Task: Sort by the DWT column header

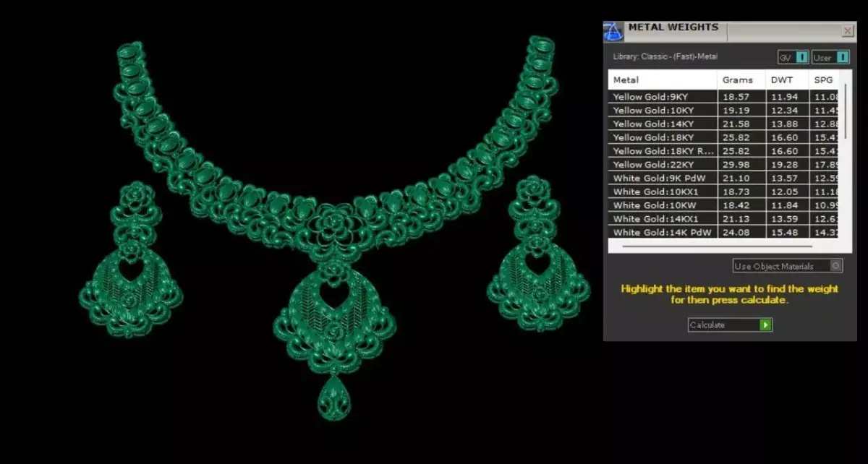Action: point(787,80)
